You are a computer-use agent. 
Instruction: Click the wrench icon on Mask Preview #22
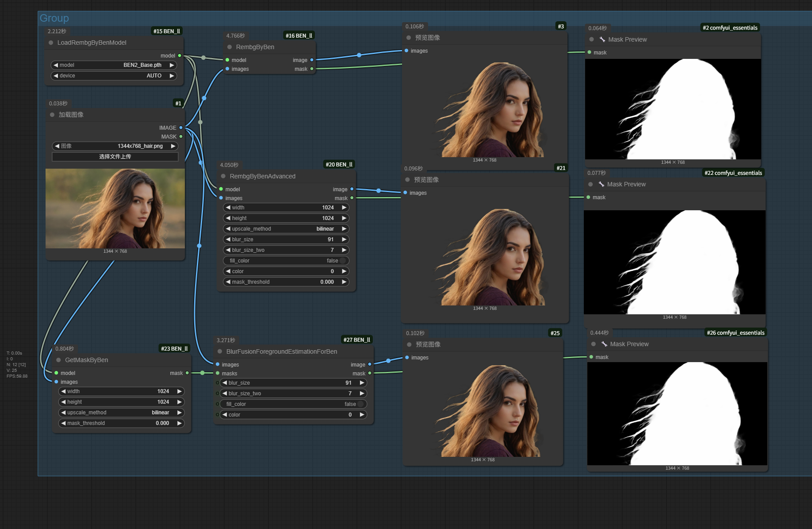click(601, 185)
